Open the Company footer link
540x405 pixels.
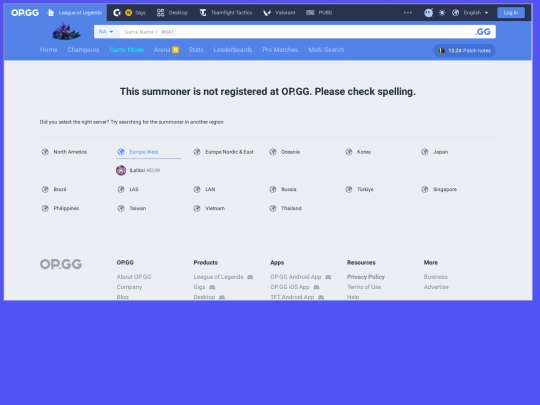(129, 287)
